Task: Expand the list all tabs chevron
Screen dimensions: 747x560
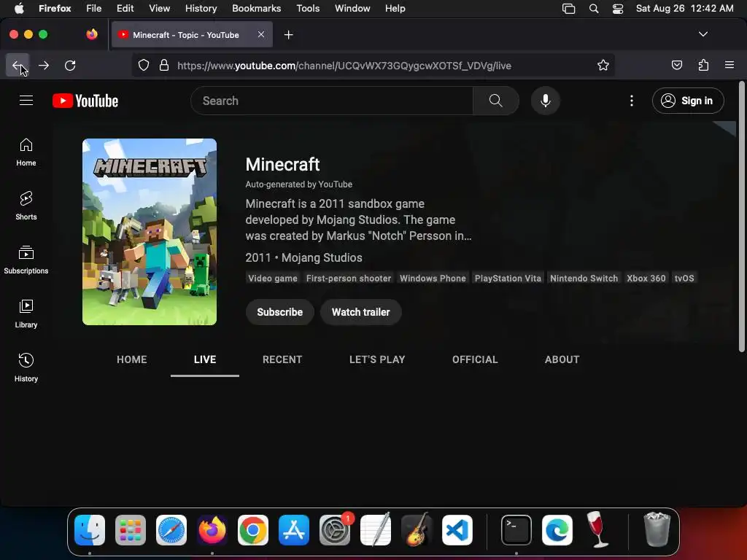Action: pyautogui.click(x=703, y=34)
